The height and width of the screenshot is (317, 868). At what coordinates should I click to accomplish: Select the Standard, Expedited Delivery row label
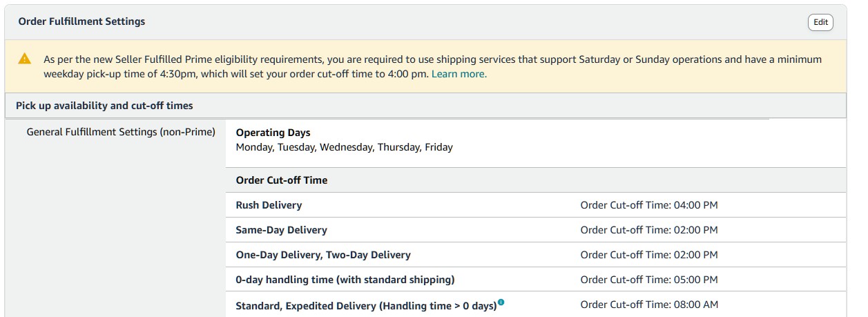pos(367,305)
